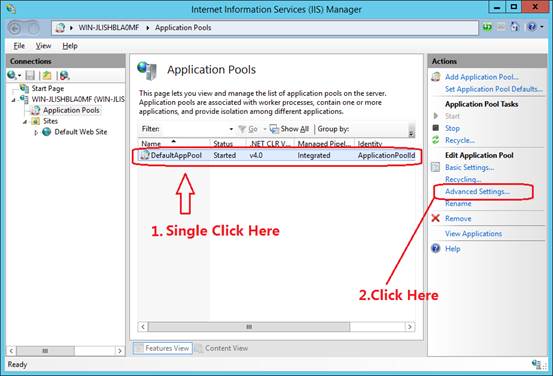Open the connection globe dropdown arrow
Screen dimensions: 553x376
tap(19, 75)
